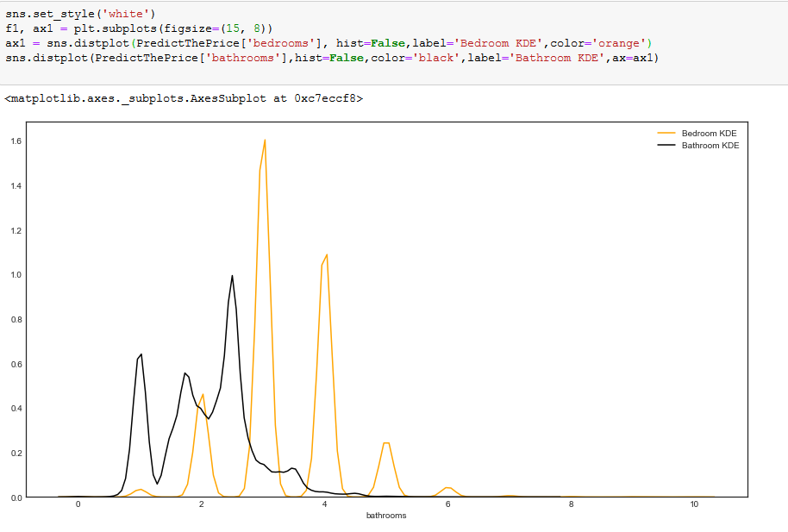The height and width of the screenshot is (532, 788).
Task: Click the y-axis tick label 0.2
Action: point(16,453)
